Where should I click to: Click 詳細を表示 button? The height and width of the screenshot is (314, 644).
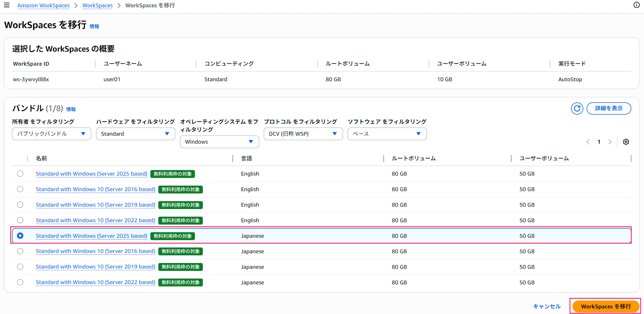[609, 109]
